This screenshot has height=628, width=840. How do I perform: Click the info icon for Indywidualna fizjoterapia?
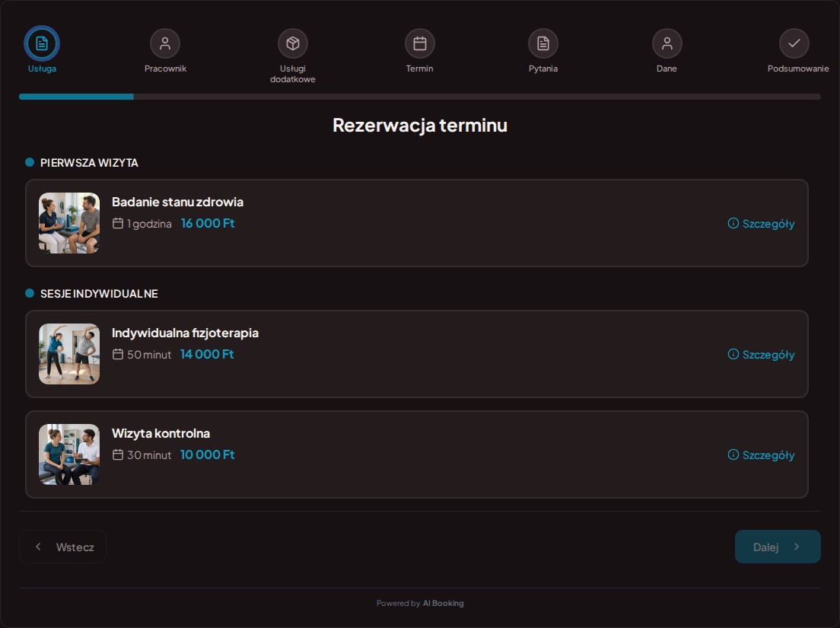point(733,354)
